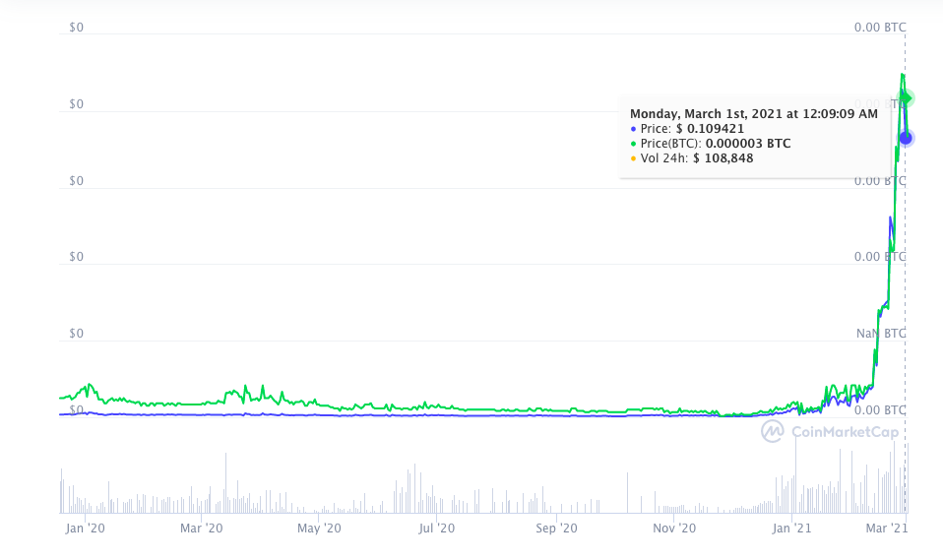Select the blue price marker dot on chart
Image resolution: width=943 pixels, height=560 pixels.
pyautogui.click(x=906, y=138)
